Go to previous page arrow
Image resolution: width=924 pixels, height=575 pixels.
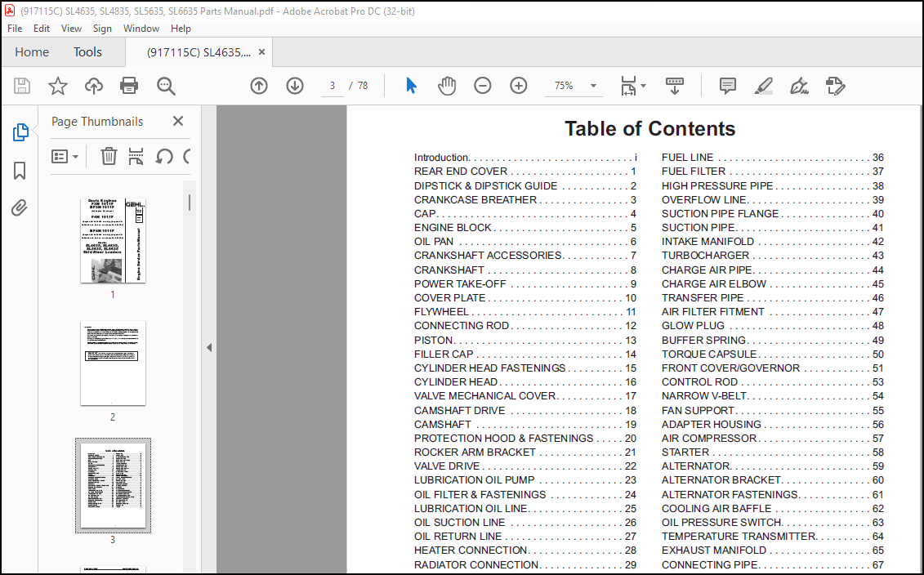click(x=259, y=86)
